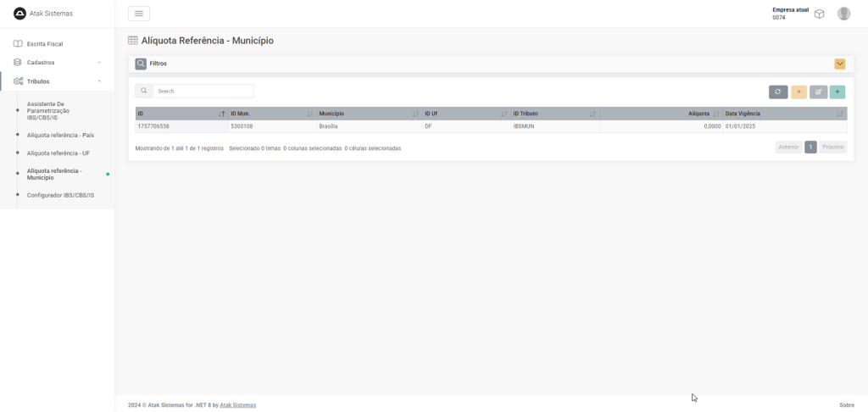The image size is (868, 412).
Task: Click the gray edit record button
Action: tap(818, 92)
